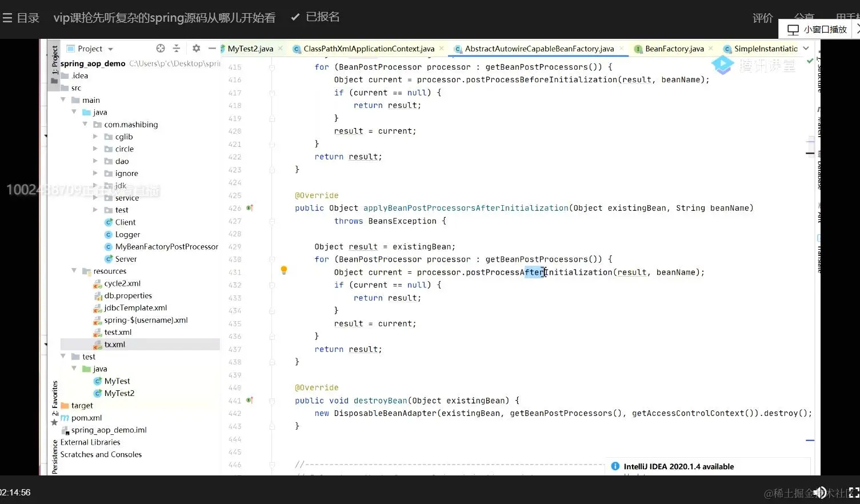Click IntelliJ IDEA 2020.1.4 available notification

tap(678, 466)
